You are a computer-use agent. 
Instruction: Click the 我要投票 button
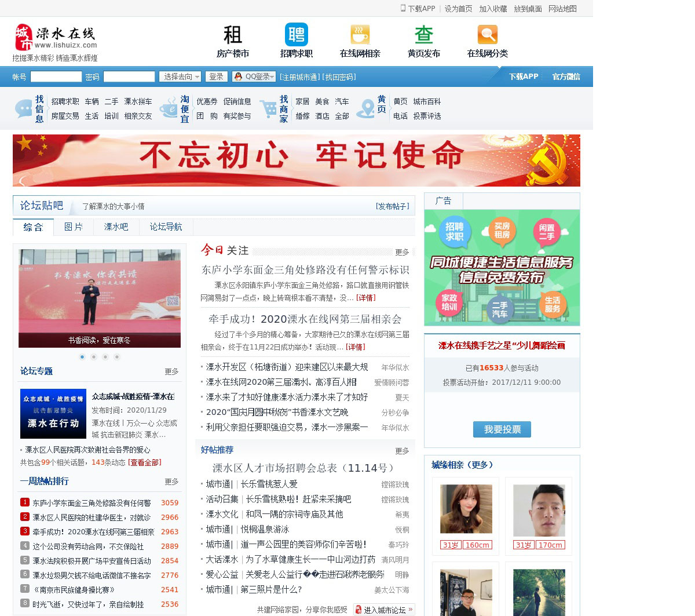coord(502,429)
